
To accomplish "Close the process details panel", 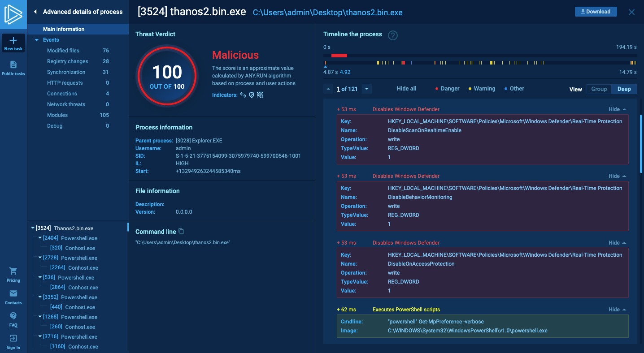I will click(x=631, y=12).
